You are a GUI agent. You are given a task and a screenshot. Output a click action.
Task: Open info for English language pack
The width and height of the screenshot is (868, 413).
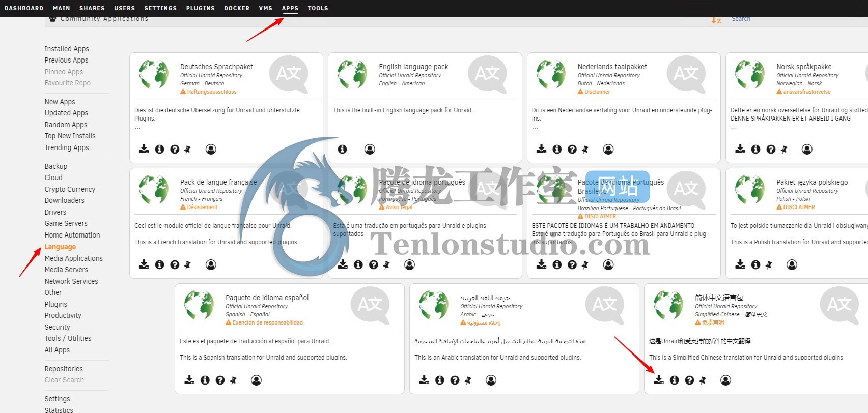pyautogui.click(x=343, y=149)
